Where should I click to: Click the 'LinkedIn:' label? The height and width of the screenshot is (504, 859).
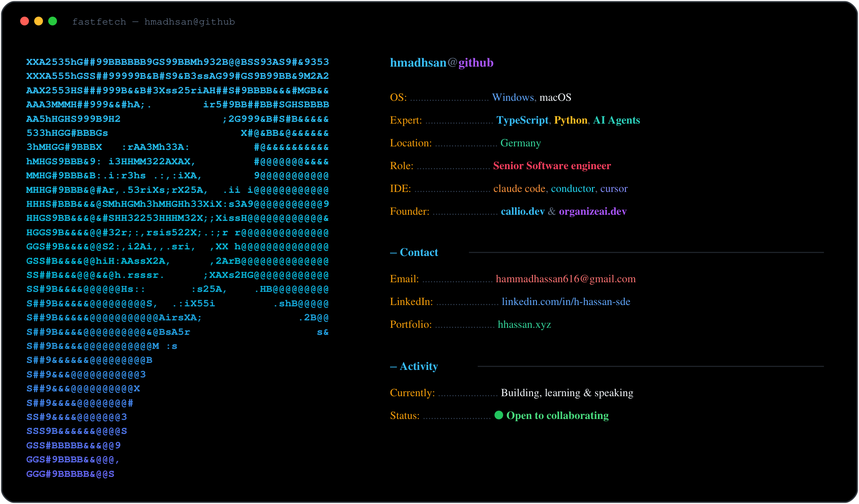[411, 302]
